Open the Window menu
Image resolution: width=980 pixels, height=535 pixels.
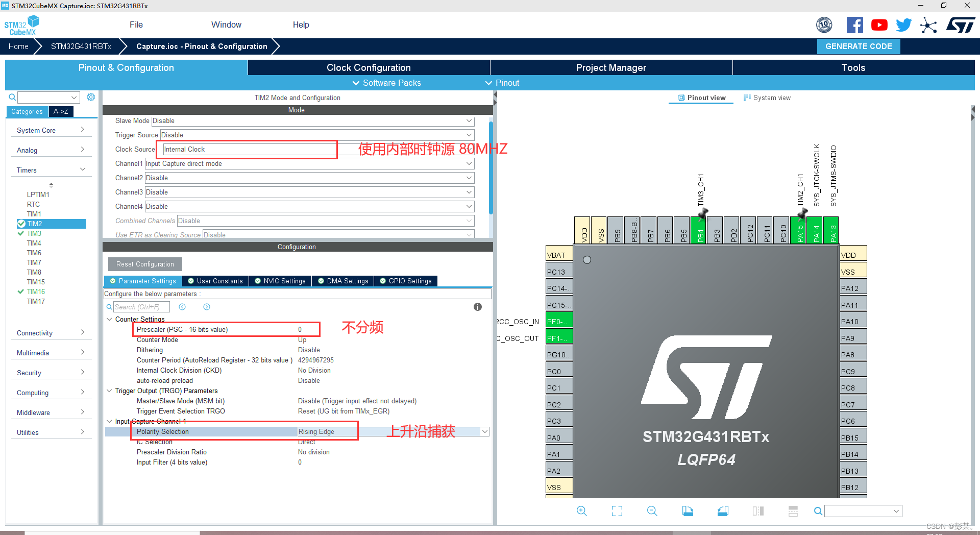click(x=226, y=25)
